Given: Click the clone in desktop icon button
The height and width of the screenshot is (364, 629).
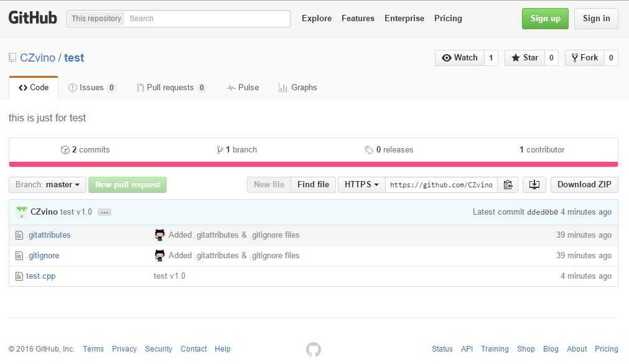Looking at the screenshot, I should pos(534,185).
